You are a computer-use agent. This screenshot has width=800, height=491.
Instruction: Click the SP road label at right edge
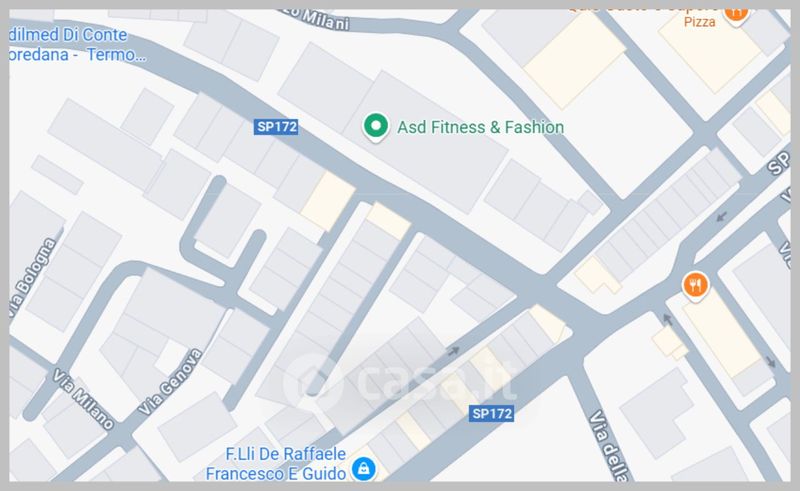pyautogui.click(x=779, y=163)
